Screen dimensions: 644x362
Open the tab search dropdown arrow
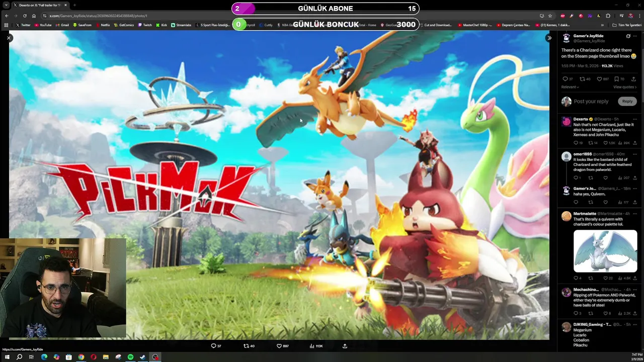point(6,5)
